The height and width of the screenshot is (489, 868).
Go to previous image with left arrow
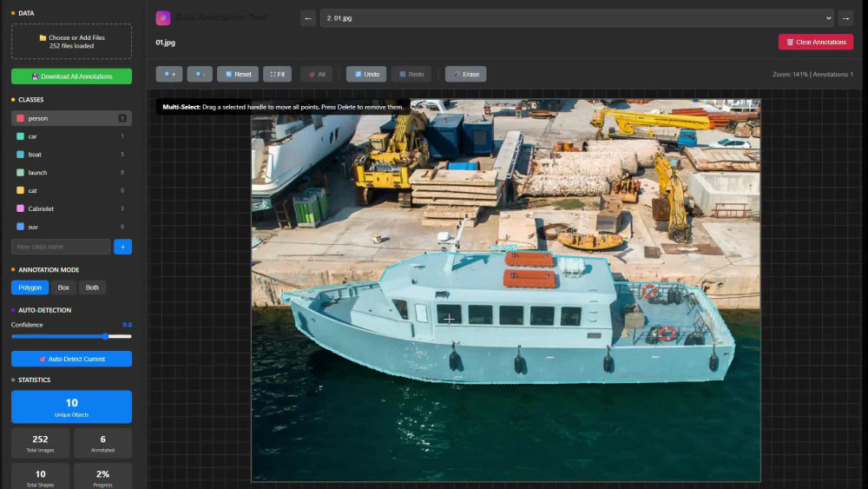[x=308, y=18]
